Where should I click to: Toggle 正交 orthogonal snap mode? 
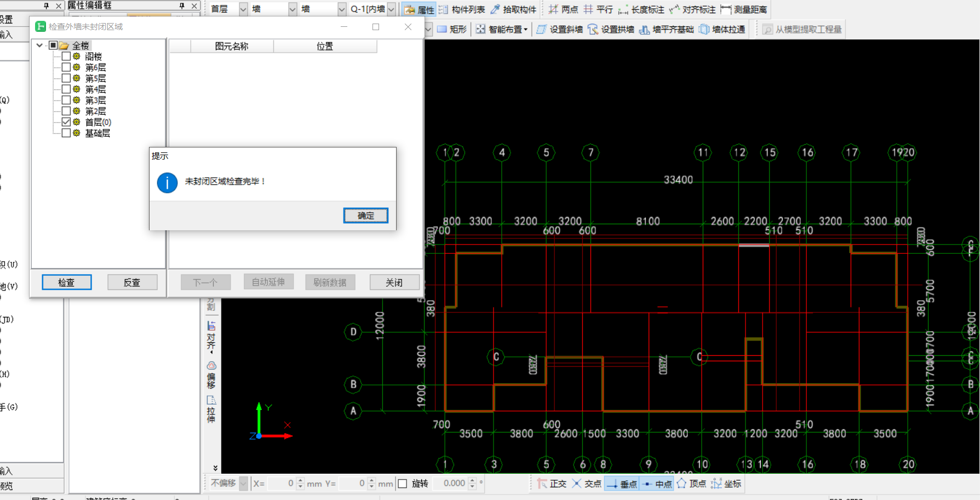(x=552, y=484)
